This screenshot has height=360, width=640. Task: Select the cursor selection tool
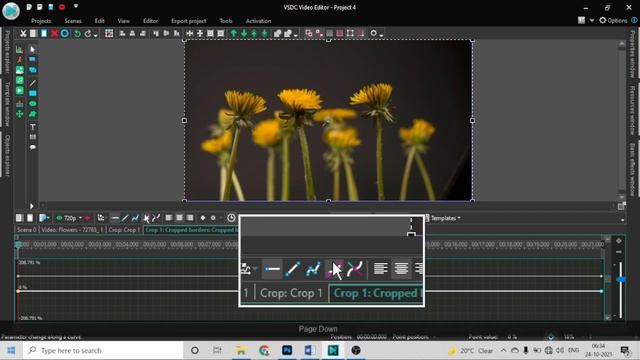tap(33, 49)
